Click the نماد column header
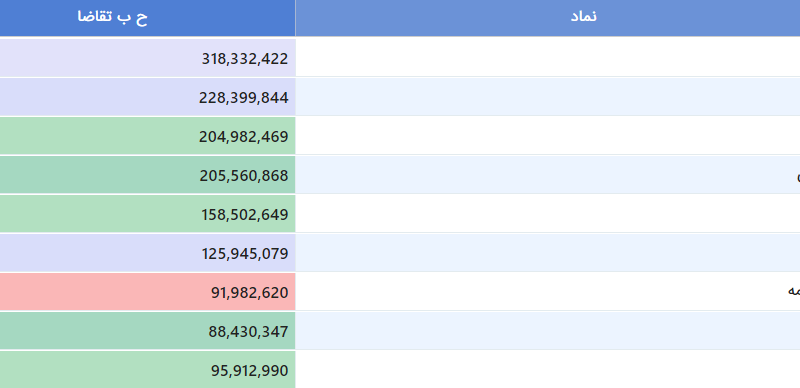 (x=547, y=18)
